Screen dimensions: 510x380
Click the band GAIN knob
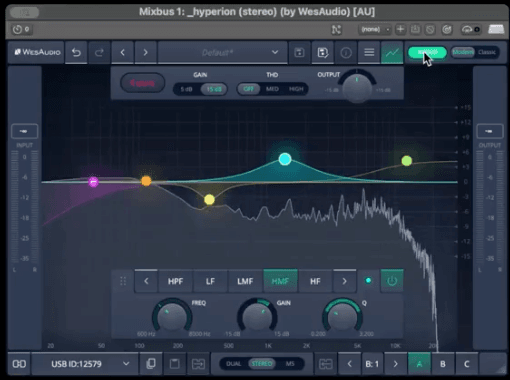257,317
